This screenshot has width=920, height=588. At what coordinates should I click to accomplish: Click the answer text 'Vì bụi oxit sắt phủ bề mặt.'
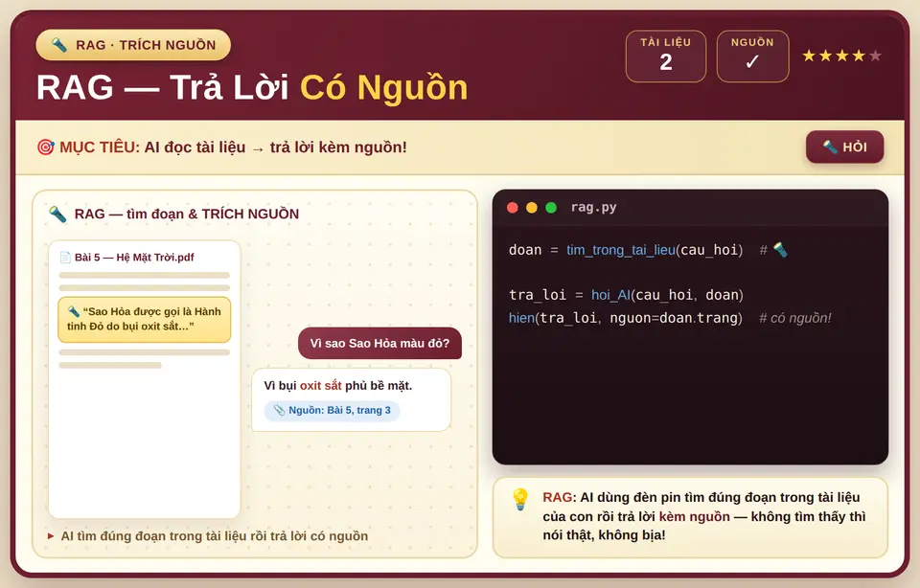point(338,386)
